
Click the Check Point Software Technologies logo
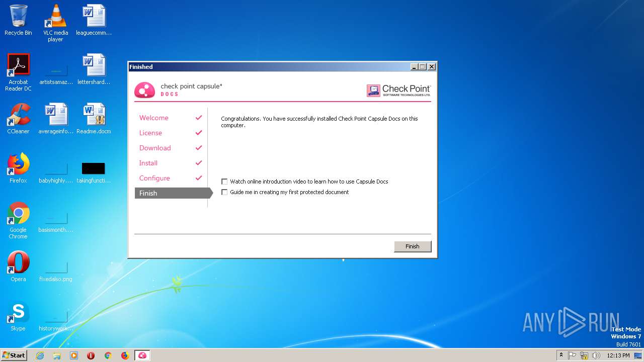point(398,90)
